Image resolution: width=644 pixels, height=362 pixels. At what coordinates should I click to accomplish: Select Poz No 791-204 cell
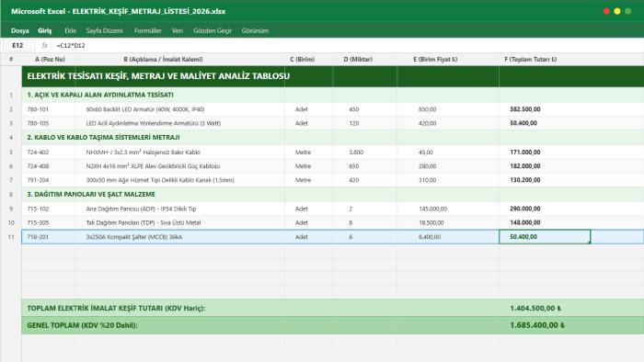pyautogui.click(x=38, y=180)
